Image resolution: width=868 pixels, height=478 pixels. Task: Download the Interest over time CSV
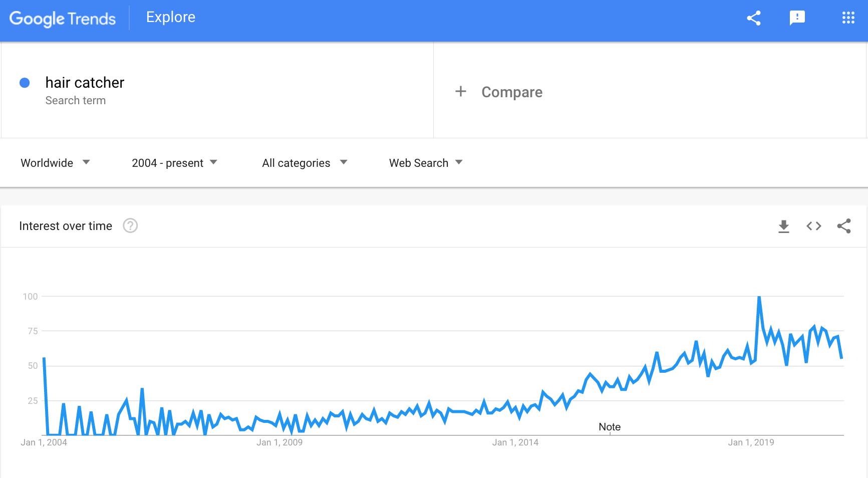tap(784, 226)
